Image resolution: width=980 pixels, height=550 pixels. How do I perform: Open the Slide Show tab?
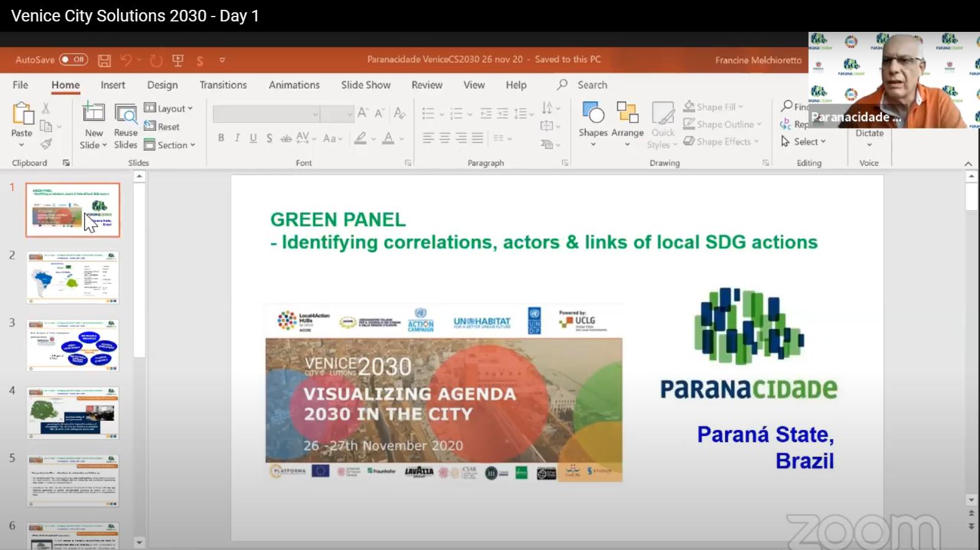[366, 85]
